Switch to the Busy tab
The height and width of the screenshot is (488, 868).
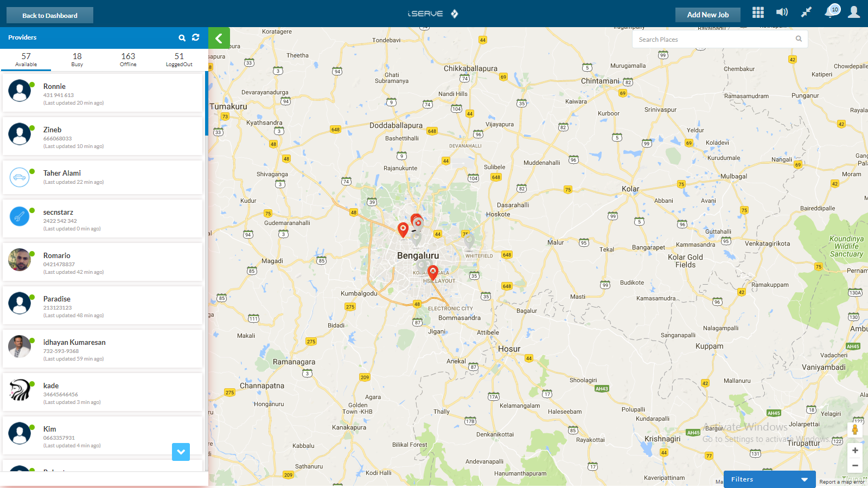coord(77,60)
